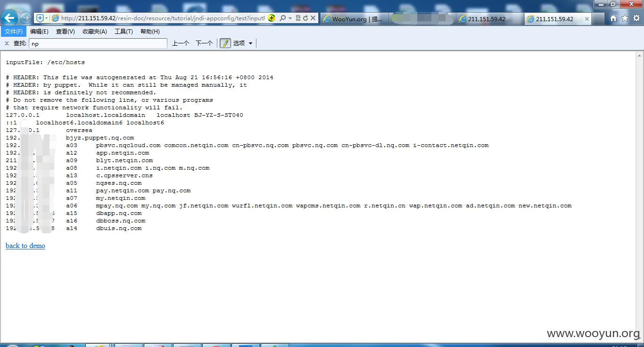Click the scroll-up arrow of page scrollbar
644x347 pixels.
(x=640, y=55)
